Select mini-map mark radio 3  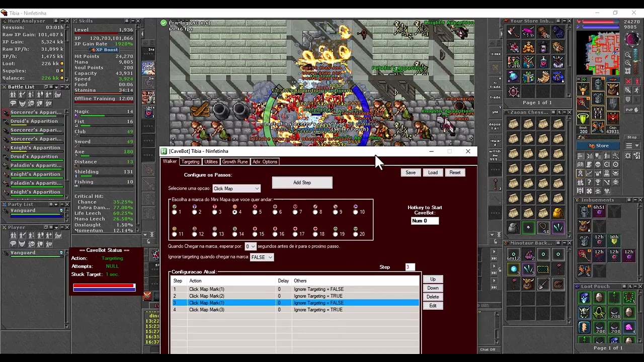[215, 212]
